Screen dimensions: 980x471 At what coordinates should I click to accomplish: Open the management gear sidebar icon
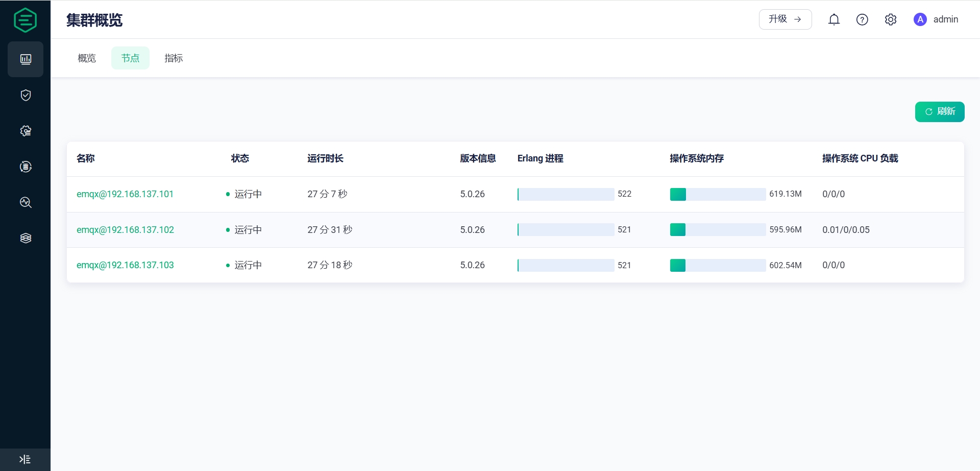[26, 131]
